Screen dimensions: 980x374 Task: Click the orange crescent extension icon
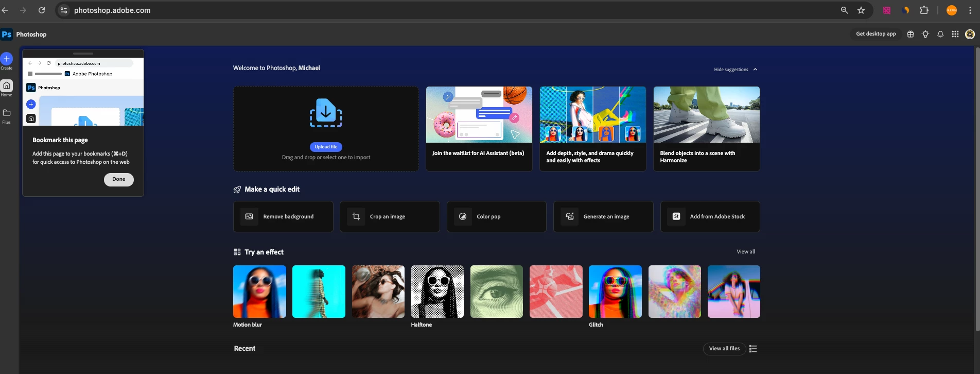coord(906,10)
